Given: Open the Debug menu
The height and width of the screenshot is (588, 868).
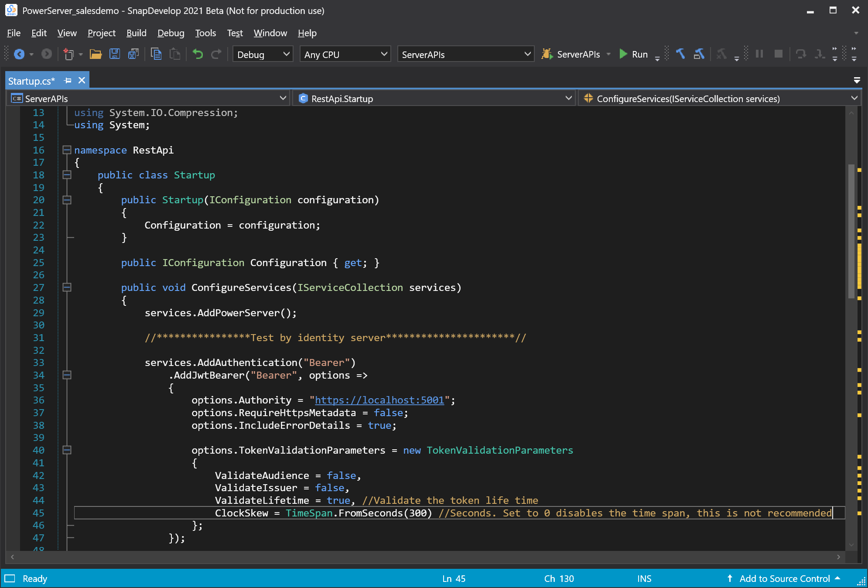Looking at the screenshot, I should (x=171, y=33).
